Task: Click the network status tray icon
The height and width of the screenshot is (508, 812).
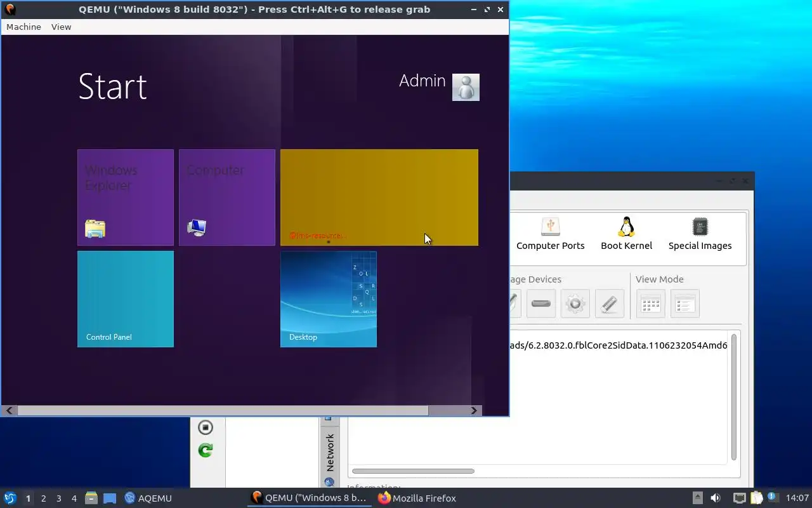Action: (739, 498)
